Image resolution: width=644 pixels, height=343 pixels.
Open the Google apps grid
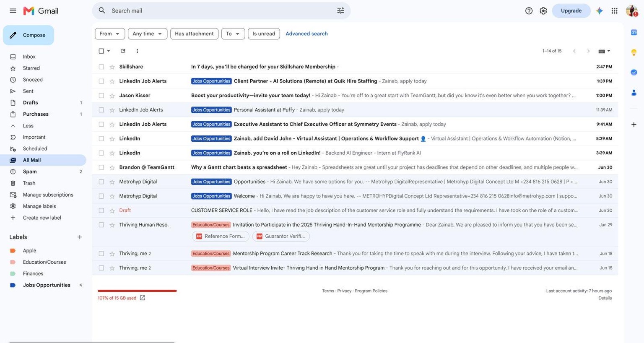(614, 10)
